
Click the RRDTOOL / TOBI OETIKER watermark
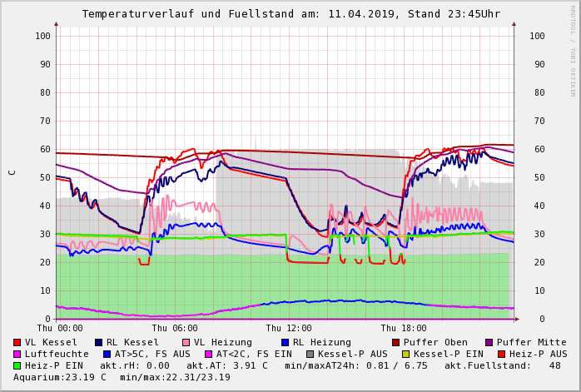tap(573, 50)
